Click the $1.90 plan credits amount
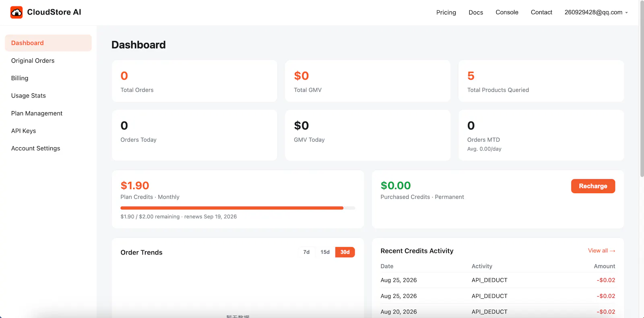 tap(135, 186)
